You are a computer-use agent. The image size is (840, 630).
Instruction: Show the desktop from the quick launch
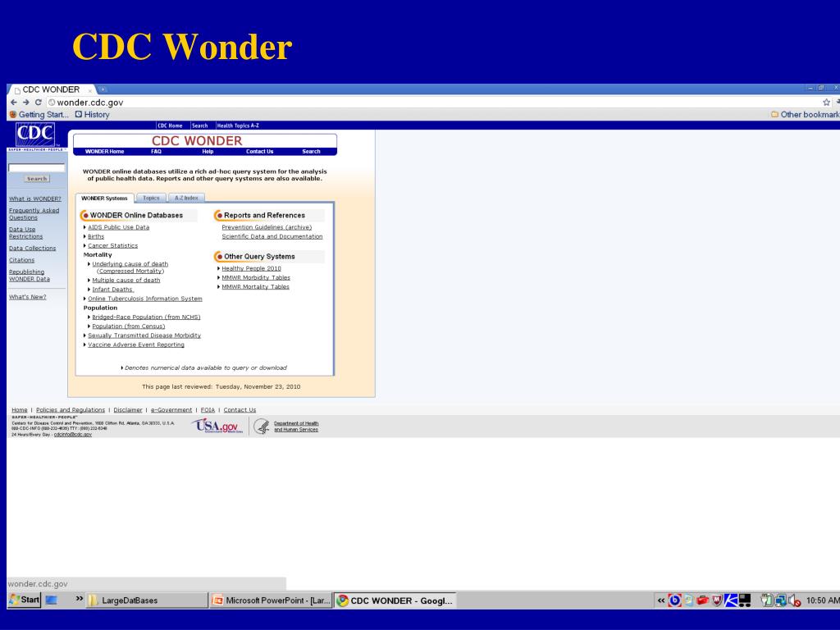coord(52,600)
